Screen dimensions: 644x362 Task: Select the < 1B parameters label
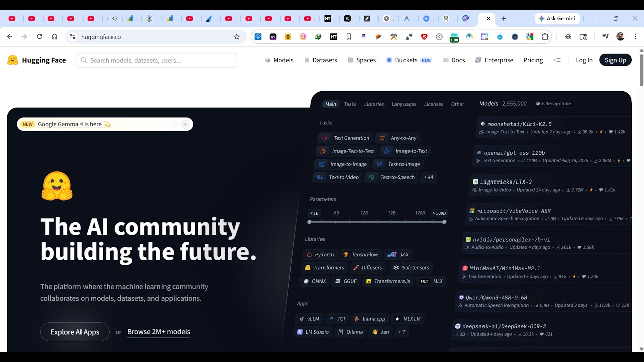click(314, 213)
